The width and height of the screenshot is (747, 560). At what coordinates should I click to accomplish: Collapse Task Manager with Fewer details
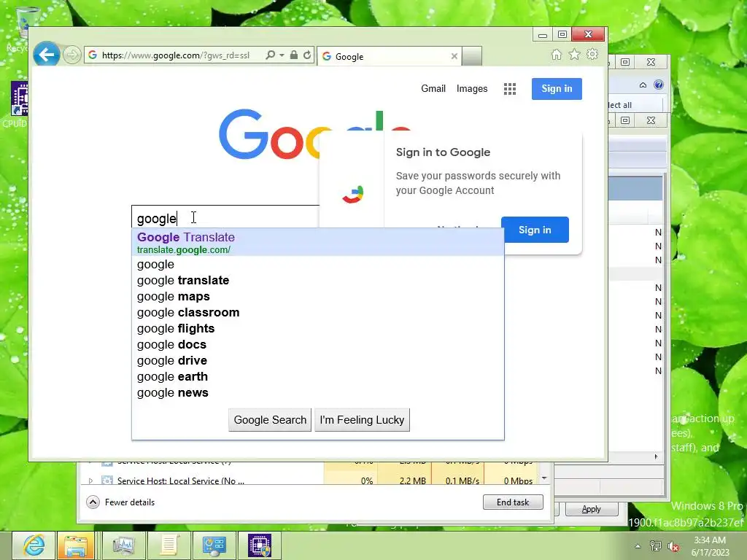click(x=120, y=502)
